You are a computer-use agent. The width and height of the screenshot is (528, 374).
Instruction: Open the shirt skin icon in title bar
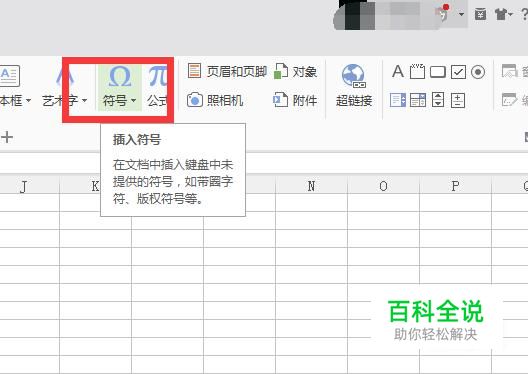coord(501,14)
